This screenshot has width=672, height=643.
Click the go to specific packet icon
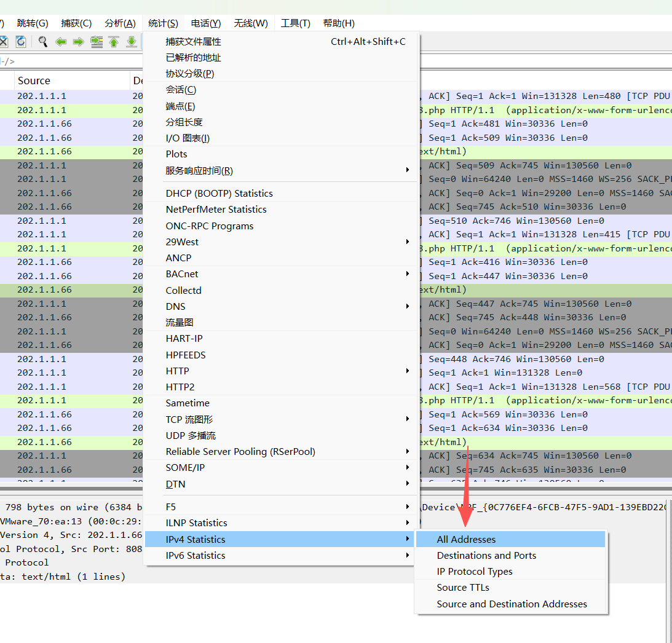tap(97, 42)
